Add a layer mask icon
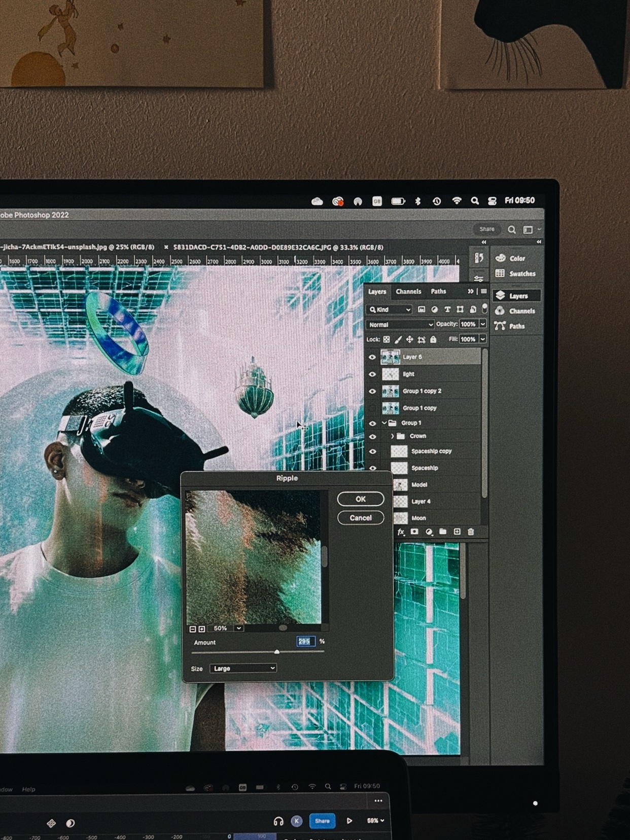The image size is (630, 840). [414, 532]
